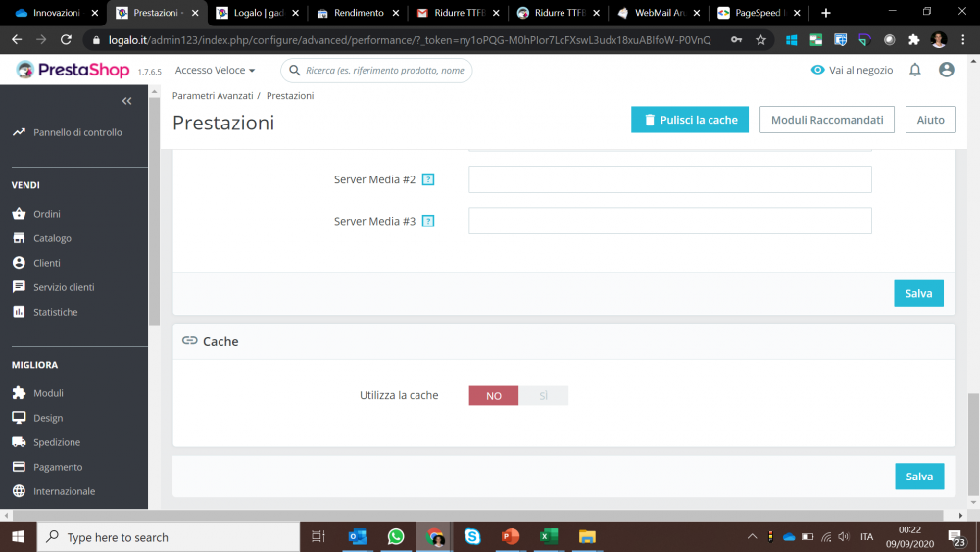Click the Windows search box
Viewport: 980px width, 552px height.
click(169, 537)
